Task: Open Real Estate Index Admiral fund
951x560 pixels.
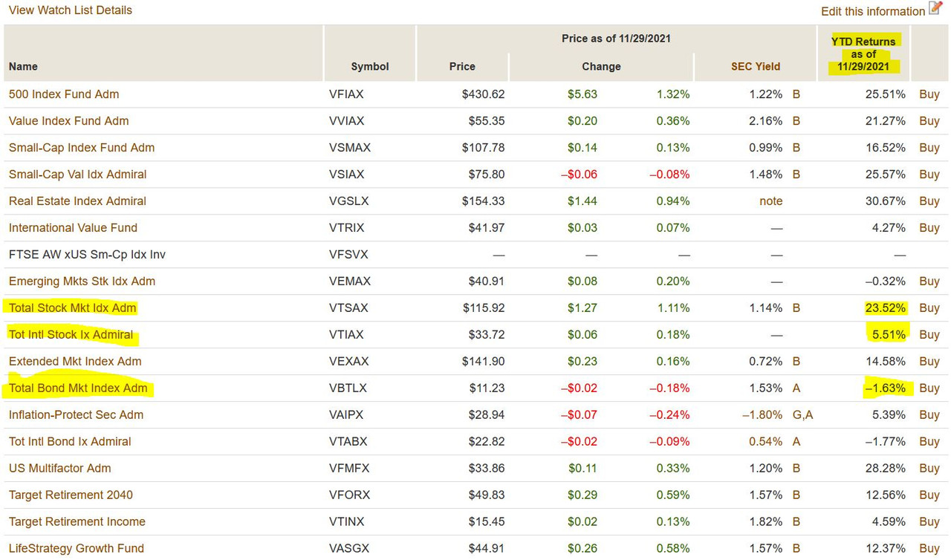Action: click(x=77, y=201)
